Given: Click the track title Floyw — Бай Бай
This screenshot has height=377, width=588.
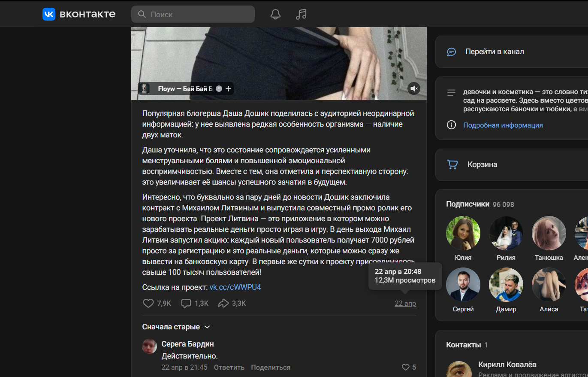Looking at the screenshot, I should click(185, 89).
